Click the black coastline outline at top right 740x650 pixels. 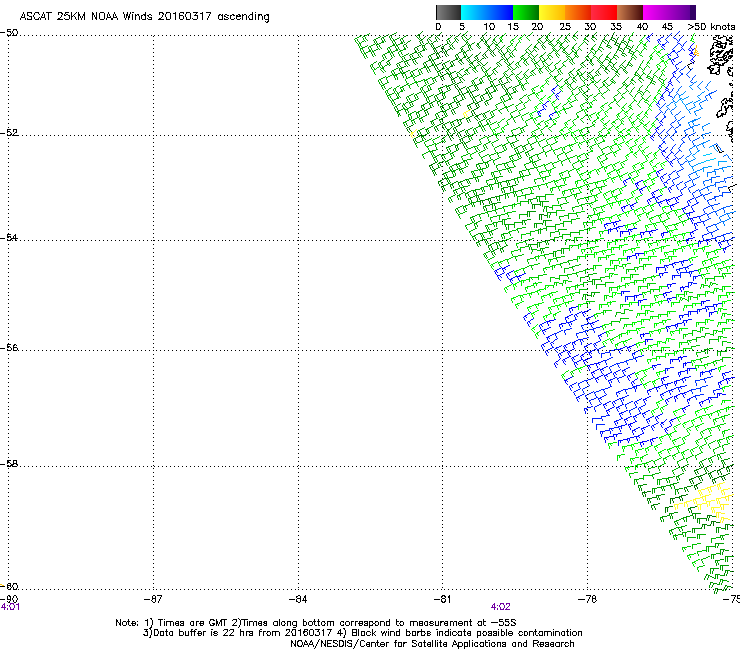pyautogui.click(x=720, y=56)
